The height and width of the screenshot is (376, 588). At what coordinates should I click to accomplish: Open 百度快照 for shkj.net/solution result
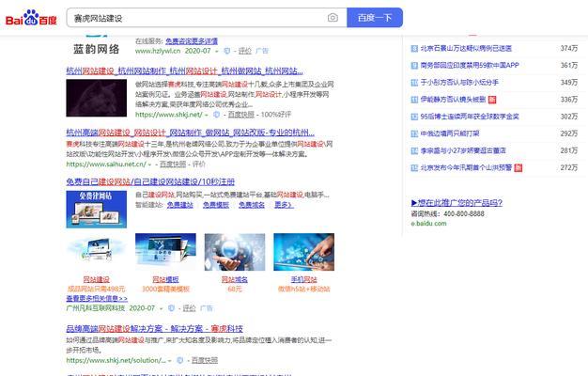(x=205, y=360)
